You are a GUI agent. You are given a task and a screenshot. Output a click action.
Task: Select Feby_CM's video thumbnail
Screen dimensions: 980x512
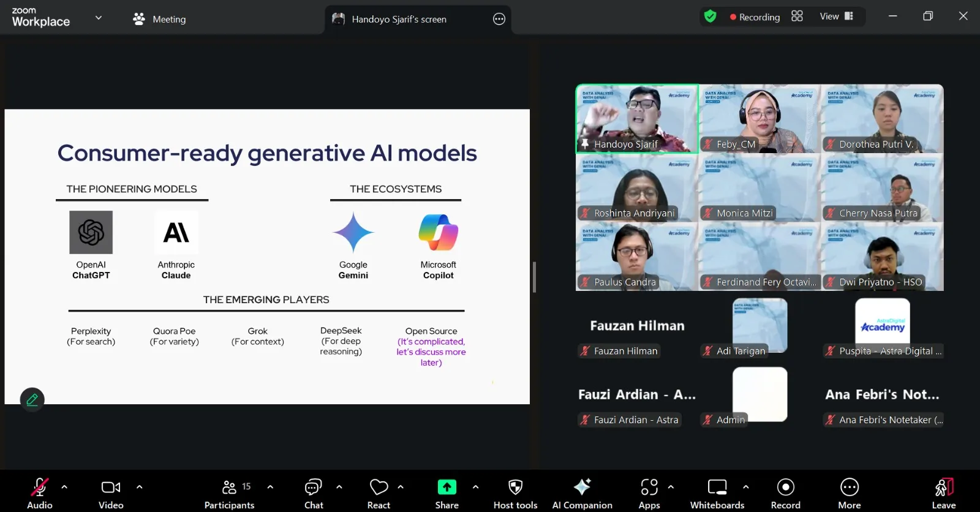tap(759, 118)
